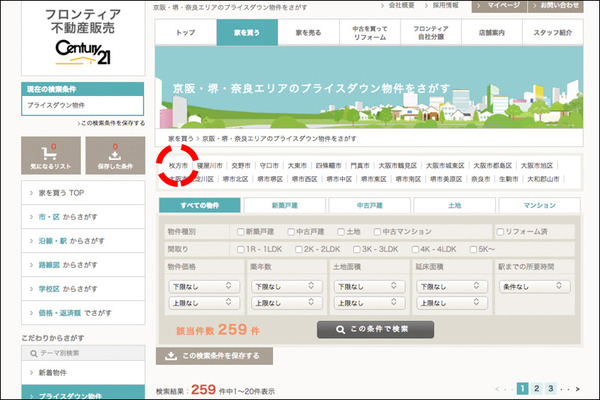Enable the リフォーム済 checkbox
The height and width of the screenshot is (400, 600).
pyautogui.click(x=499, y=231)
